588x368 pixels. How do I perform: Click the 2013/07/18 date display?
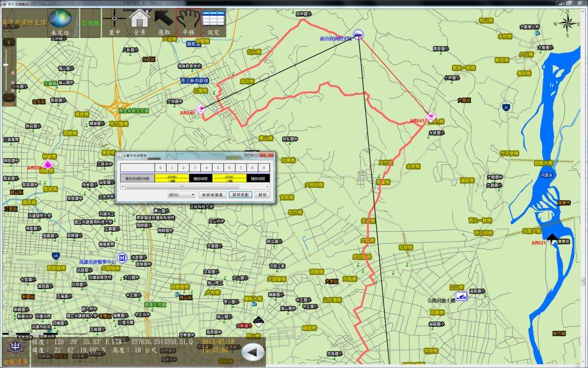[x=218, y=342]
